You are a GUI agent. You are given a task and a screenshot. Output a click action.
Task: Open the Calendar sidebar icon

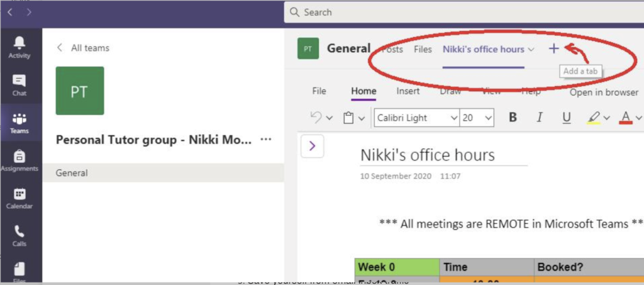(19, 198)
